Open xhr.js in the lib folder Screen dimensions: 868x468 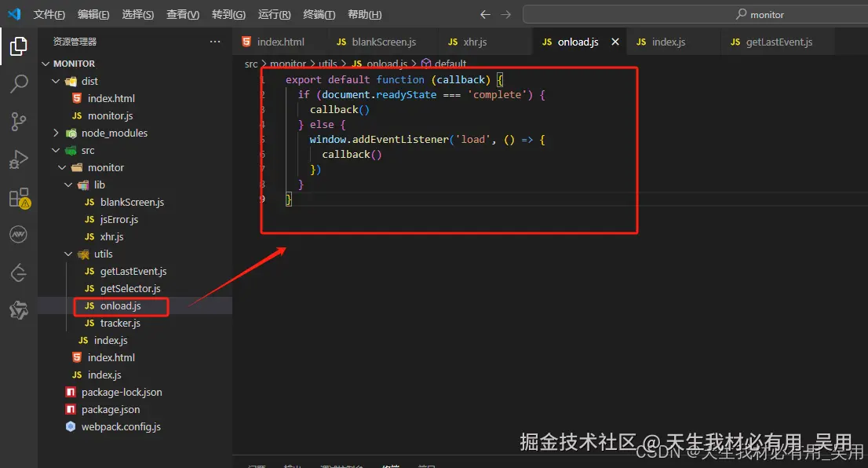[111, 237]
